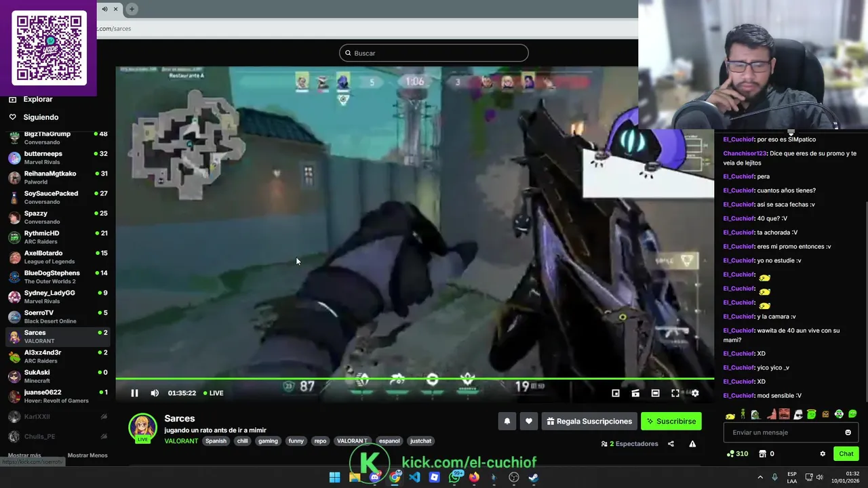
Task: Open butterneeps channel in sidebar
Action: [58, 157]
